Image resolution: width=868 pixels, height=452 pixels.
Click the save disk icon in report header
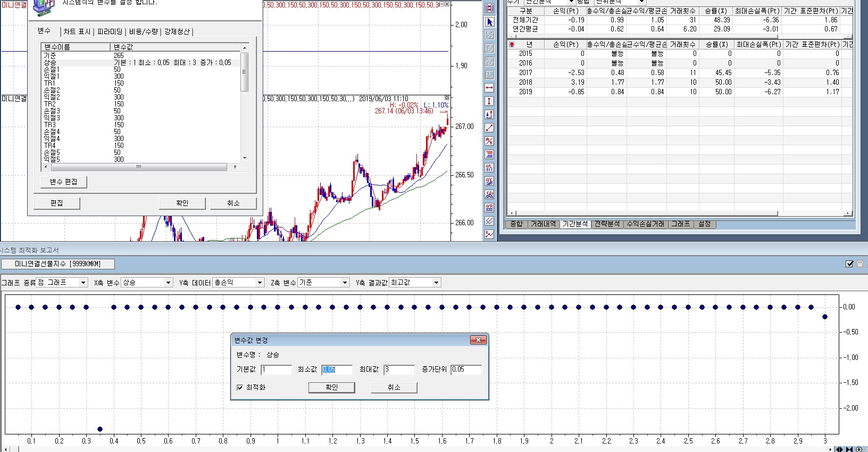860,264
